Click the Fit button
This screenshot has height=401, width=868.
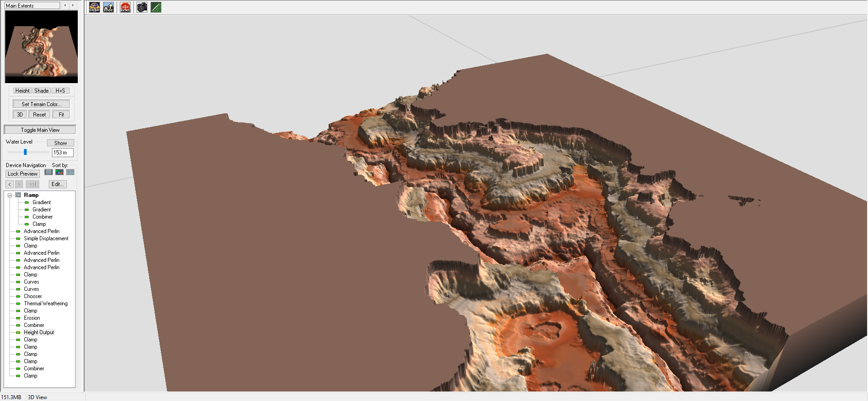point(61,115)
